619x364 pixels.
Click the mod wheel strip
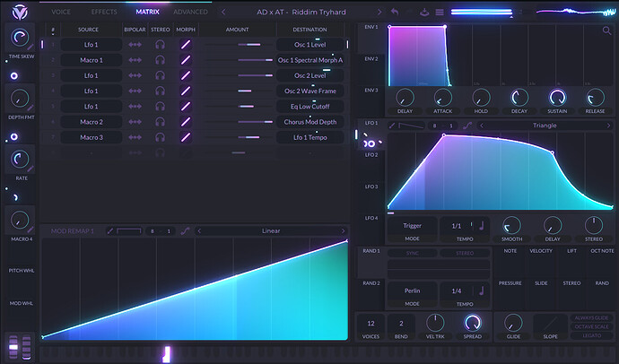[x=26, y=347]
